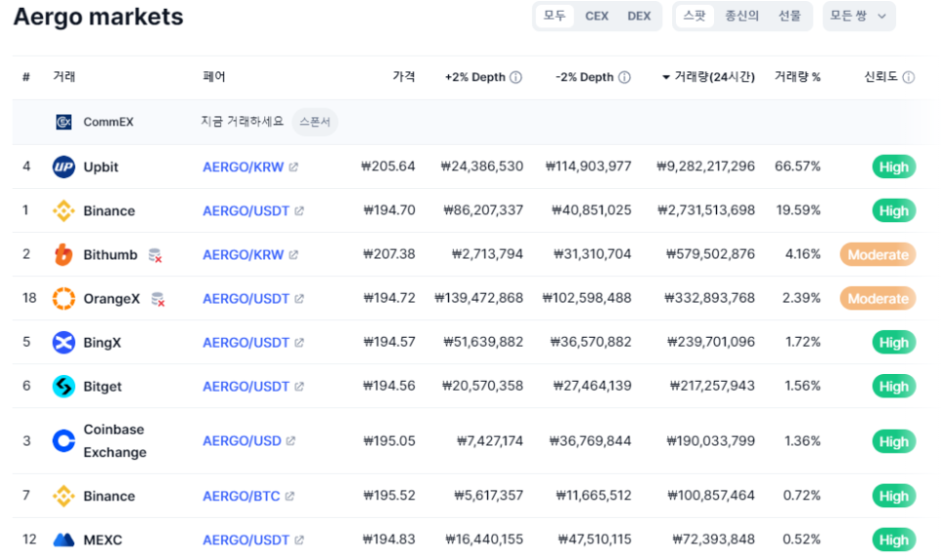
Task: Switch to the 종신의 market tab
Action: tap(741, 16)
